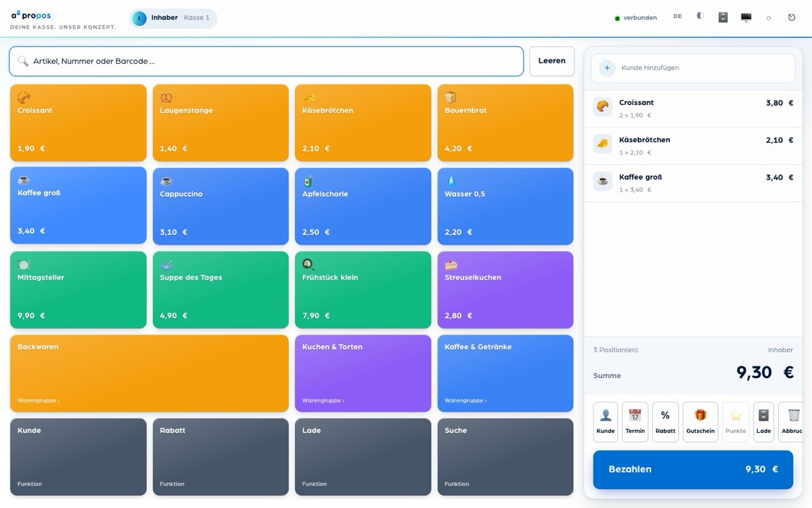Start payment with the Bezahlen button
812x508 pixels.
click(693, 469)
